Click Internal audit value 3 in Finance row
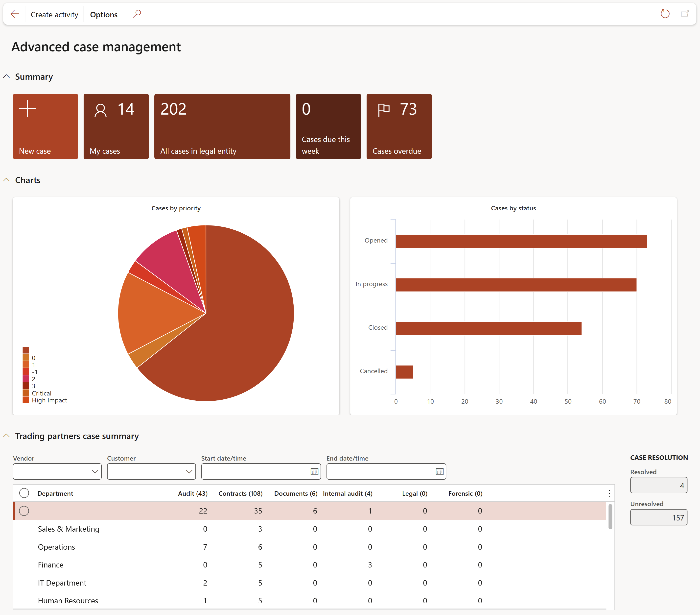Viewport: 700px width, 615px height. point(370,565)
